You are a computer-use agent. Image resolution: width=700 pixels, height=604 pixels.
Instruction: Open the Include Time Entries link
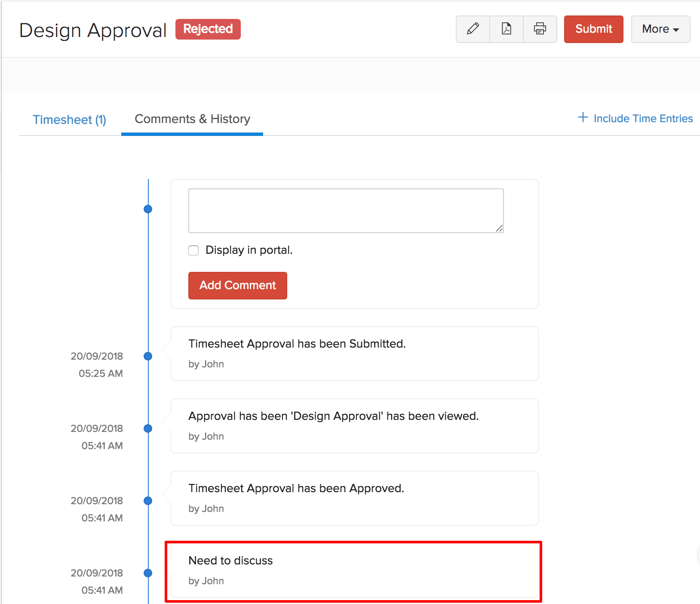coord(643,119)
